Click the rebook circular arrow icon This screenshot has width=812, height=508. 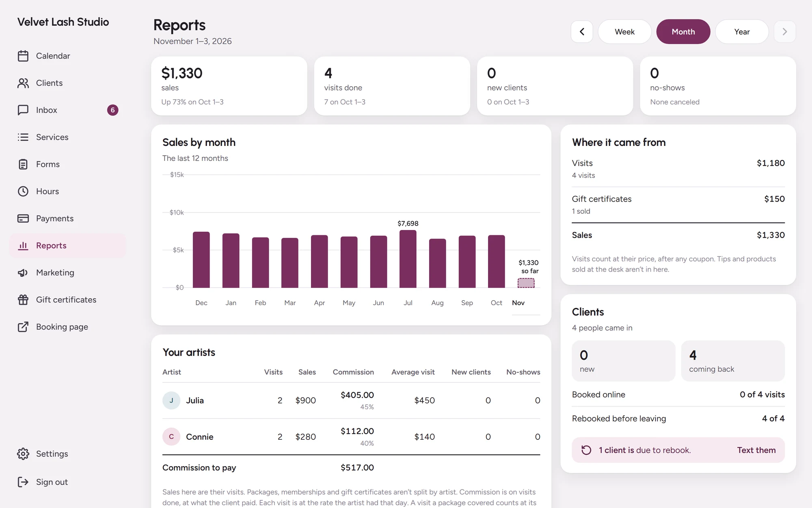pos(586,450)
